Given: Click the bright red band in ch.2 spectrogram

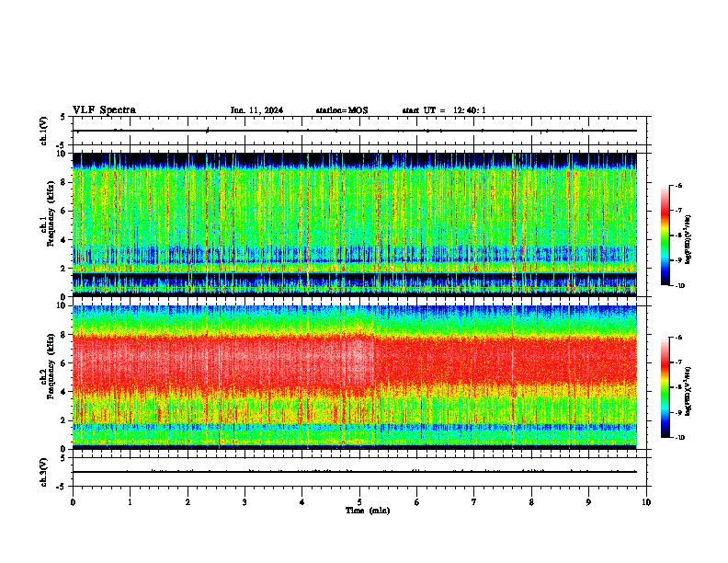Looking at the screenshot, I should [x=354, y=364].
